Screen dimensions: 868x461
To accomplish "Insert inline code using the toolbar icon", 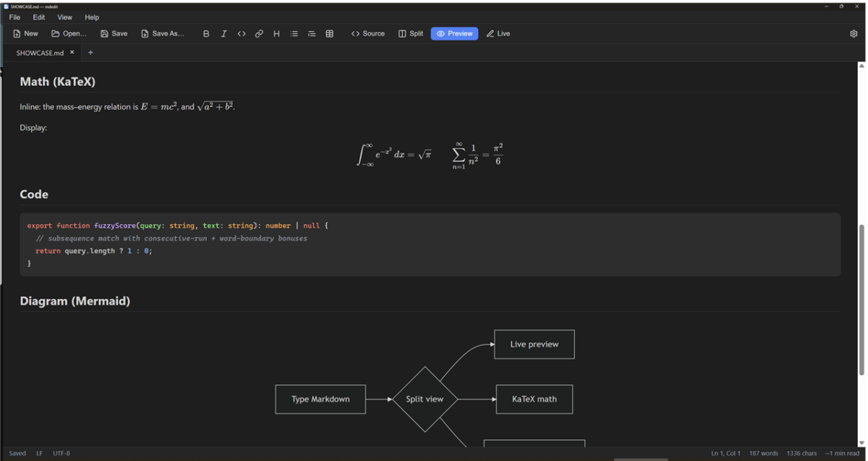I will [242, 33].
